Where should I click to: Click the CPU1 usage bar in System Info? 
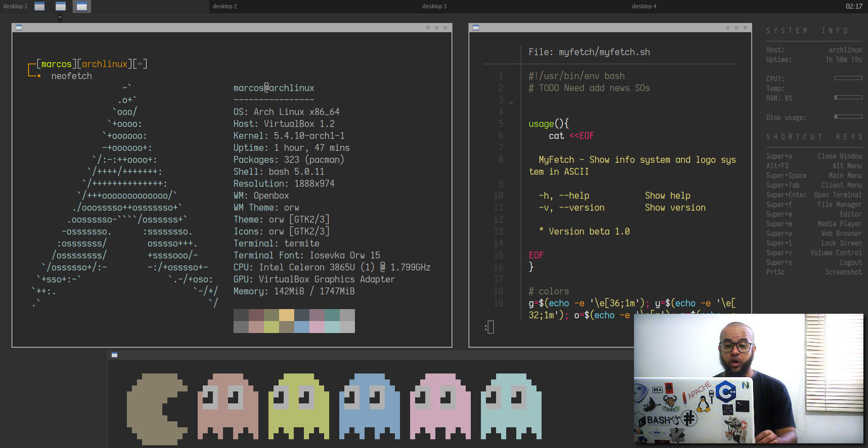[x=848, y=78]
